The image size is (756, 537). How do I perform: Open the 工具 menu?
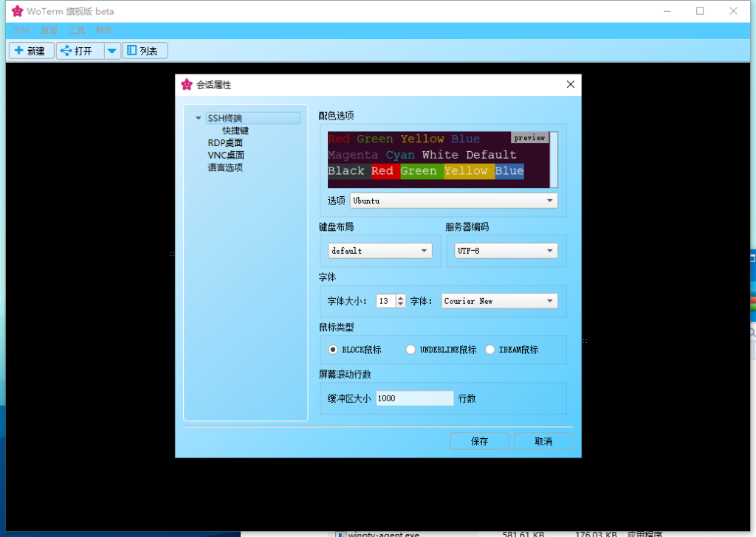click(77, 30)
